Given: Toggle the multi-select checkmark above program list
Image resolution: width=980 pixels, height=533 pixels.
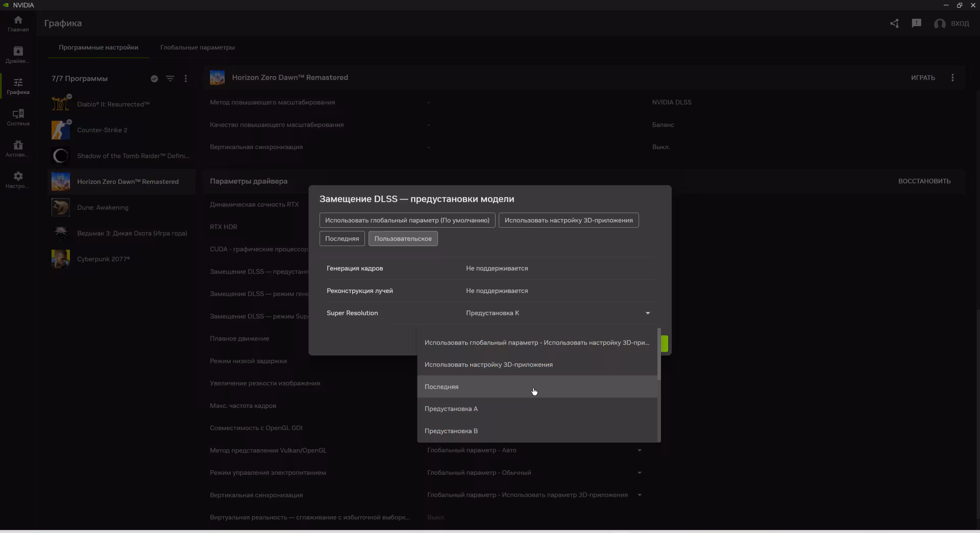Looking at the screenshot, I should pos(154,79).
